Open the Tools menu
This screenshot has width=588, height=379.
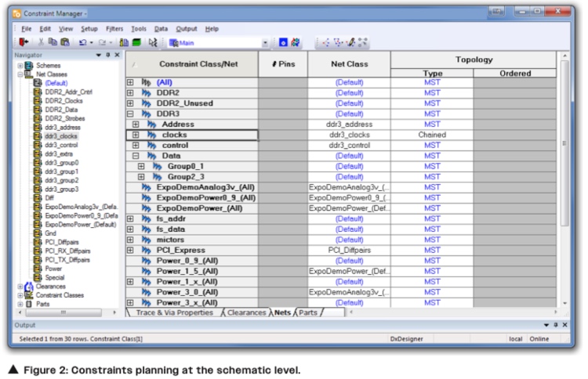(139, 29)
